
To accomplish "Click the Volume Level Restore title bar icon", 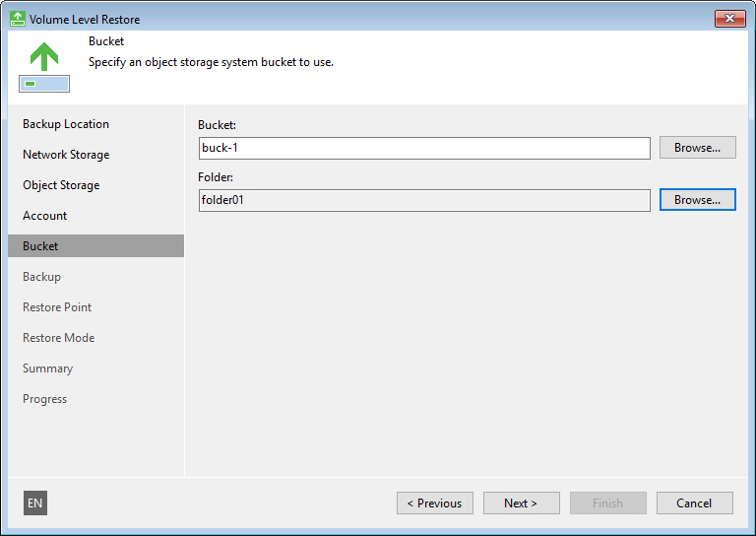I will click(18, 19).
